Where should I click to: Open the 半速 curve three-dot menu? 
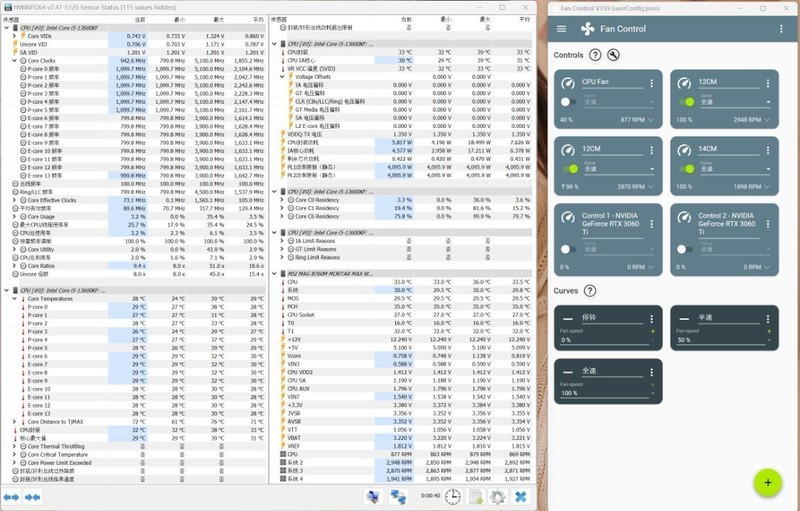(x=769, y=318)
